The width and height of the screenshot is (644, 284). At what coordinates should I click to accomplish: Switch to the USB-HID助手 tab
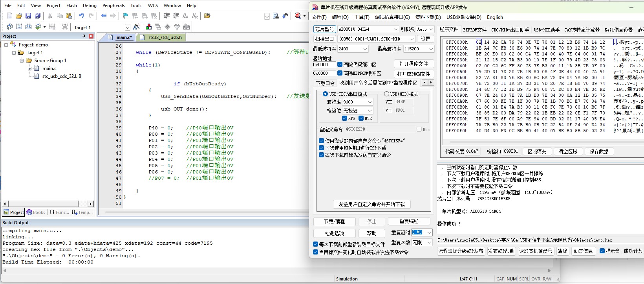pos(547,30)
